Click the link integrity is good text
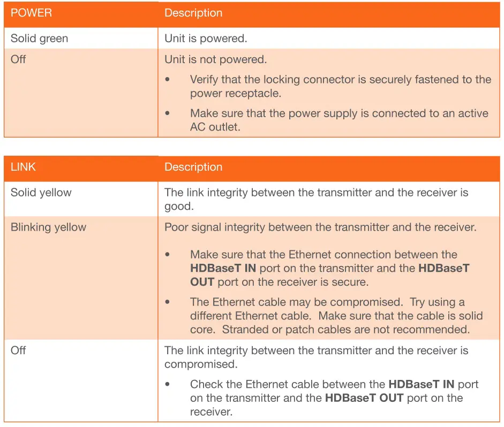 pyautogui.click(x=316, y=199)
